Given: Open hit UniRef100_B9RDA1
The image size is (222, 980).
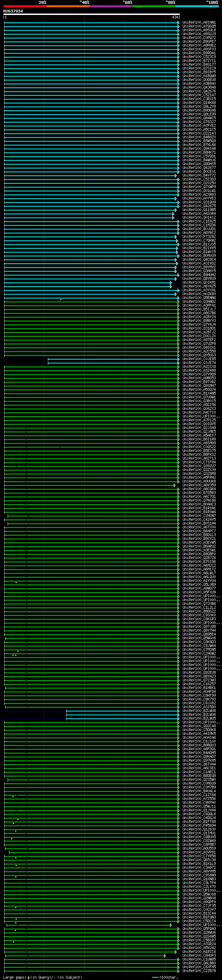Looking at the screenshot, I should point(199,53).
